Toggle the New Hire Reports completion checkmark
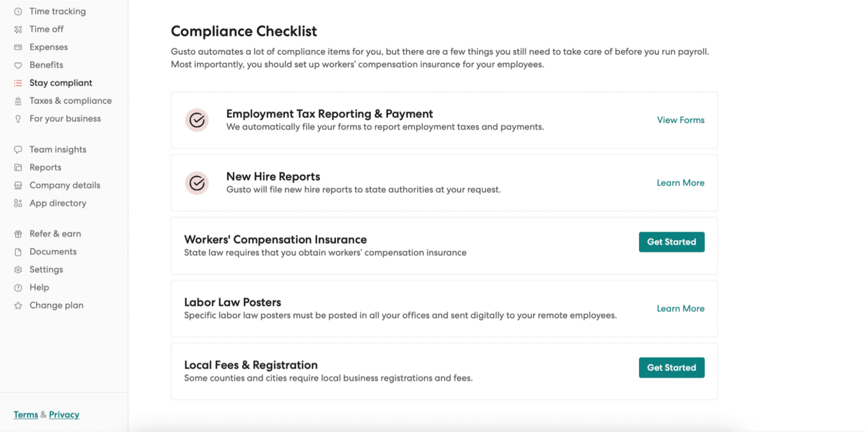This screenshot has width=868, height=432. 196,183
